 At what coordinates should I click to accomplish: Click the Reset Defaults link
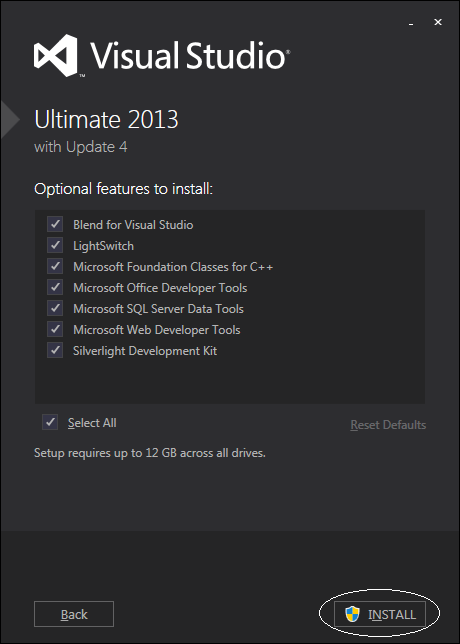tap(388, 425)
